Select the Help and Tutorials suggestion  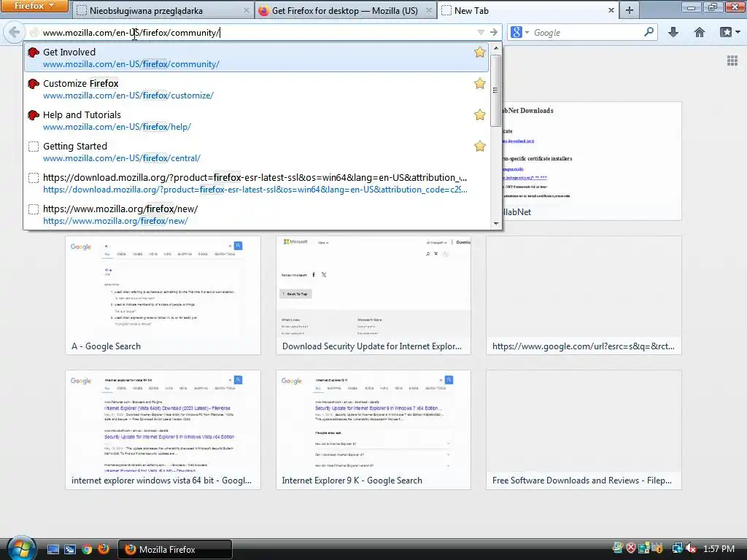(257, 120)
